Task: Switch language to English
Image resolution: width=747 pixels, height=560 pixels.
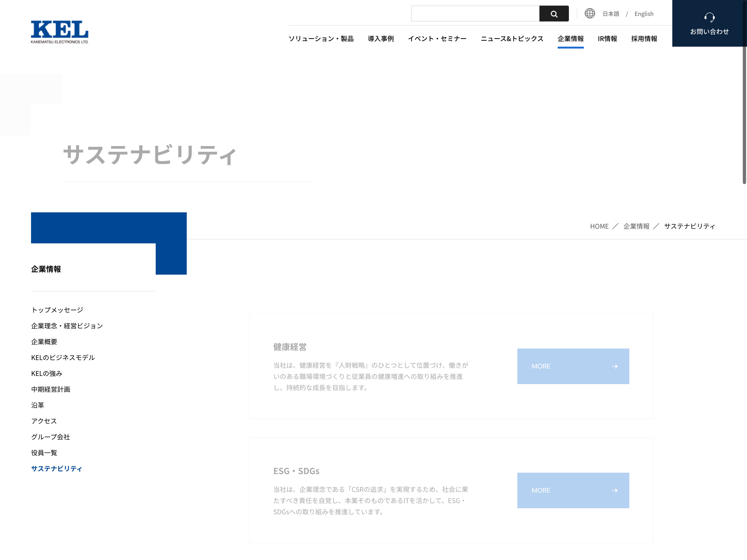Action: click(644, 14)
